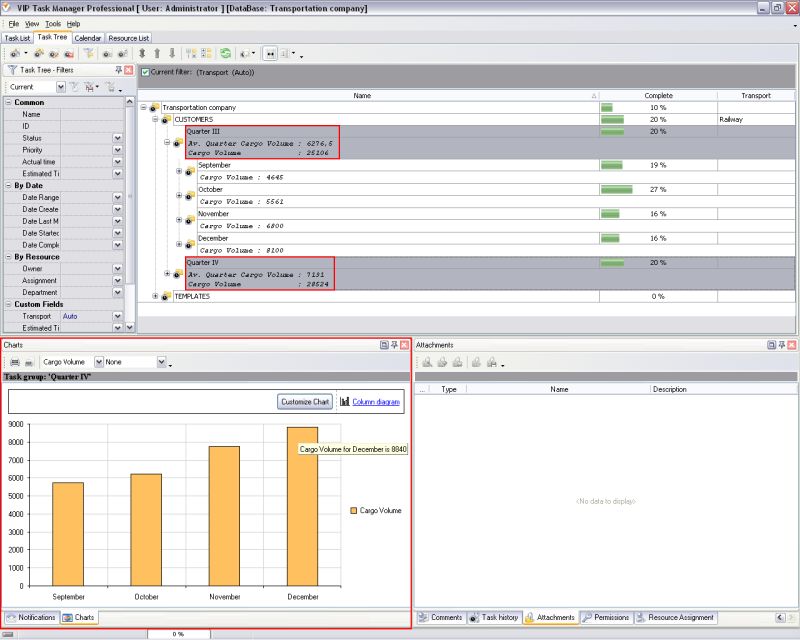
Task: Click the chart type icon beside Column diagram
Action: pyautogui.click(x=345, y=402)
